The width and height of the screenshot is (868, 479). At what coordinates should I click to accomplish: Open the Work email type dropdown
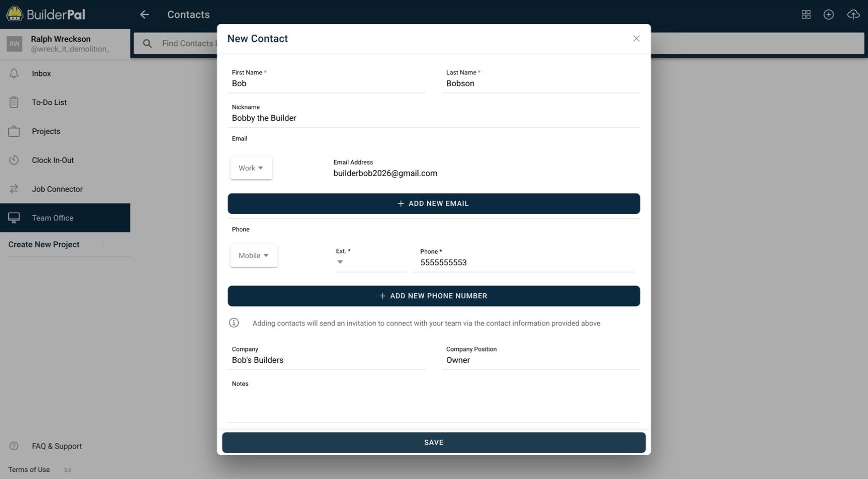(251, 168)
